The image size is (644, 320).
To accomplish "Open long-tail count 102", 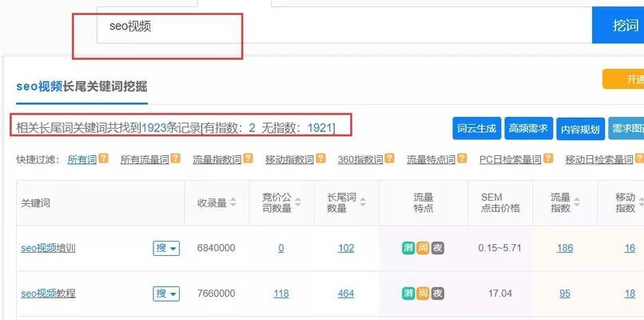I will 346,249.
